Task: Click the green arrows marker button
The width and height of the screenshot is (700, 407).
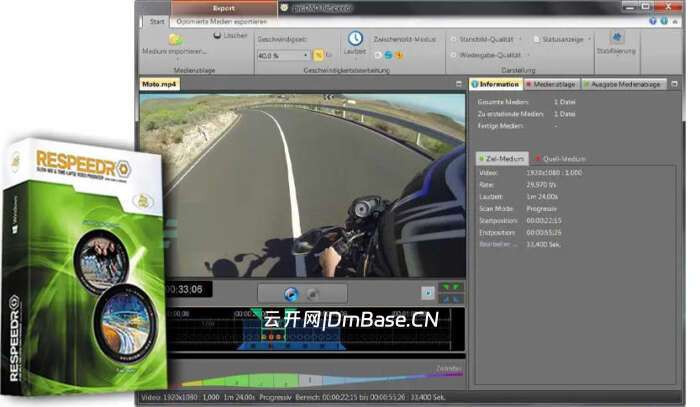Action: coord(451,287)
